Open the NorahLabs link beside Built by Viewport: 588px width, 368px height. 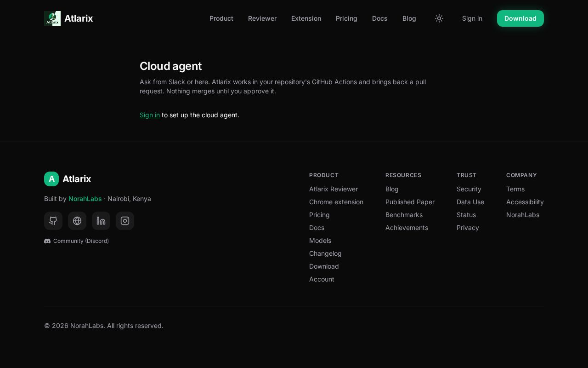click(x=85, y=199)
